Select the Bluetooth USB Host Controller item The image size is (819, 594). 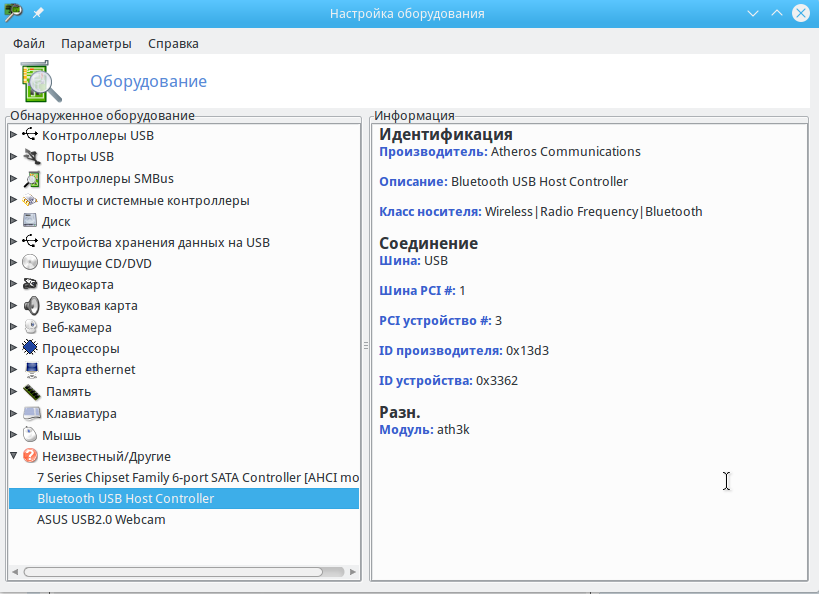184,498
